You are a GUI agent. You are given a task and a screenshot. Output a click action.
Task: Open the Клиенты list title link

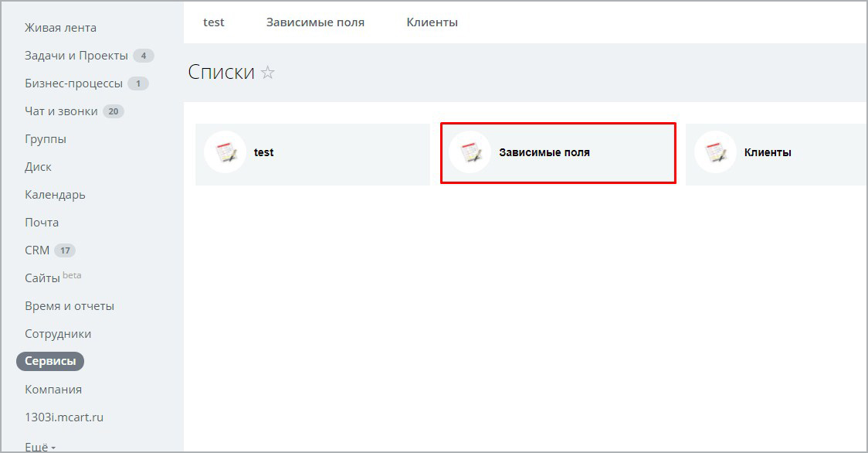(768, 152)
